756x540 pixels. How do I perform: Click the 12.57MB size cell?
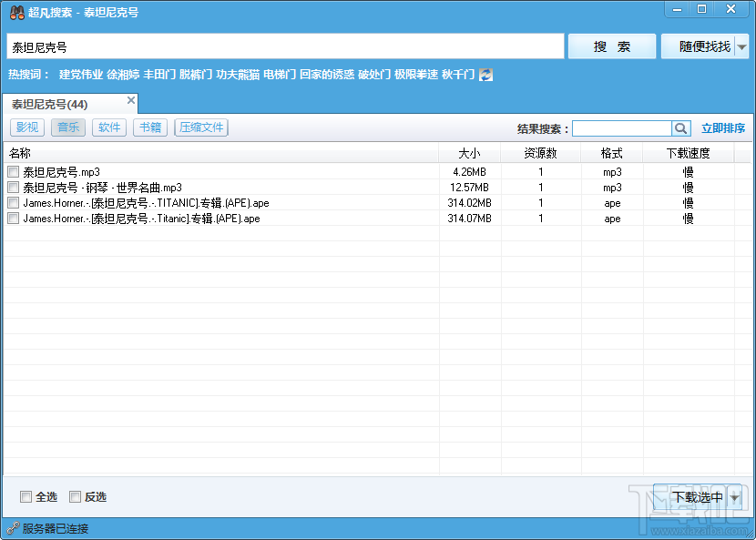point(470,187)
